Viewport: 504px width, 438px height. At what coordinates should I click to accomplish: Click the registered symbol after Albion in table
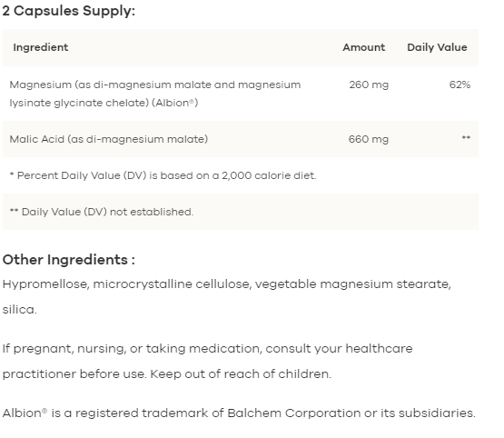(192, 101)
